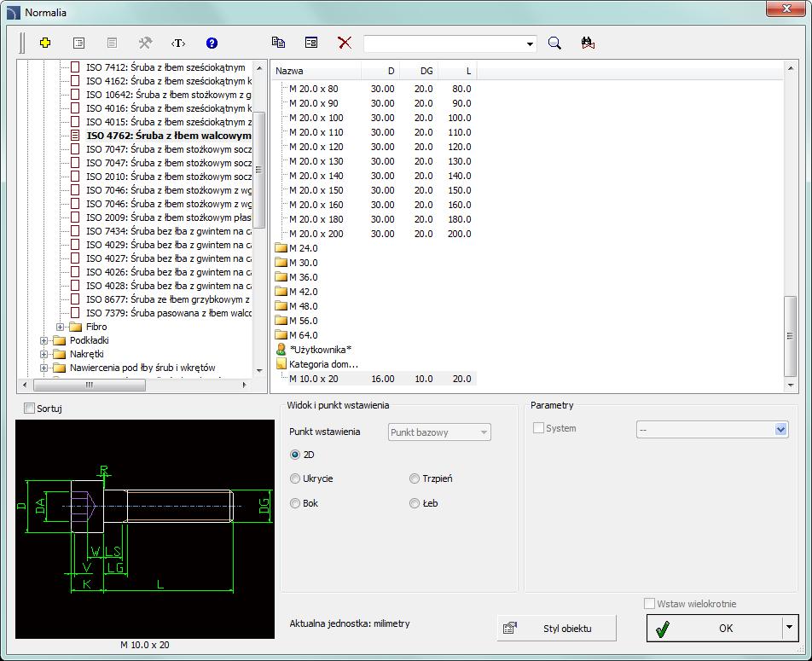Image resolution: width=812 pixels, height=661 pixels.
Task: Select the Łeb view option
Action: [x=415, y=503]
